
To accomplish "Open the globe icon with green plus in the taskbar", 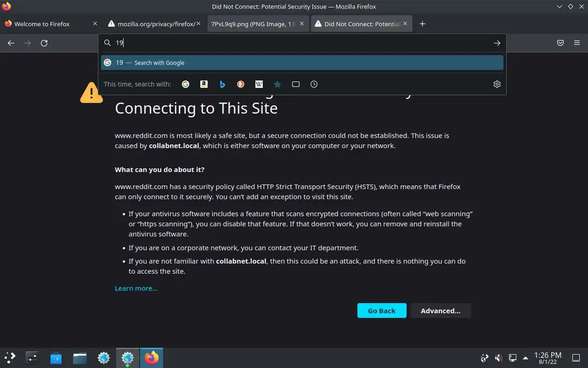I will (128, 358).
